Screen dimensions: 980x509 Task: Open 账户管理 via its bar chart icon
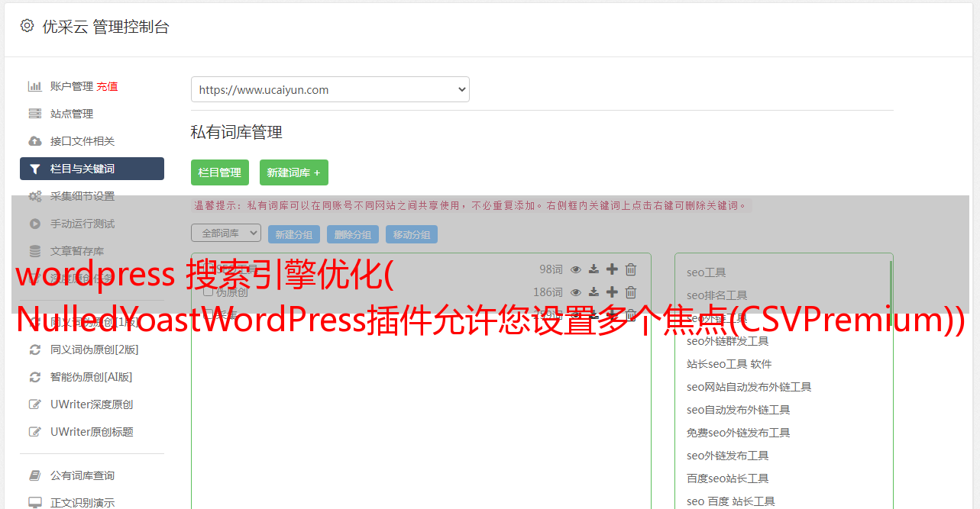point(34,86)
